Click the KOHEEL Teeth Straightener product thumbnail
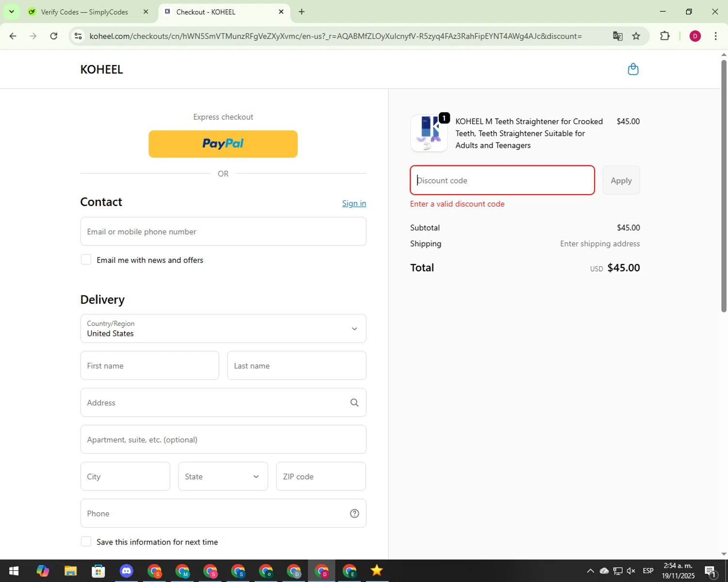Image resolution: width=728 pixels, height=582 pixels. pos(429,133)
